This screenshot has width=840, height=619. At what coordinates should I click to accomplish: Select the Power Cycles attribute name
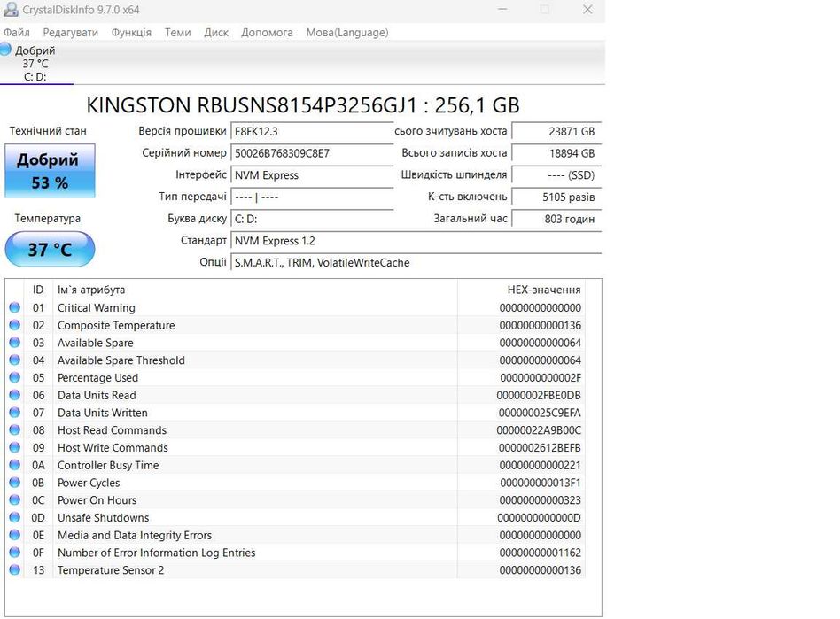tap(89, 483)
